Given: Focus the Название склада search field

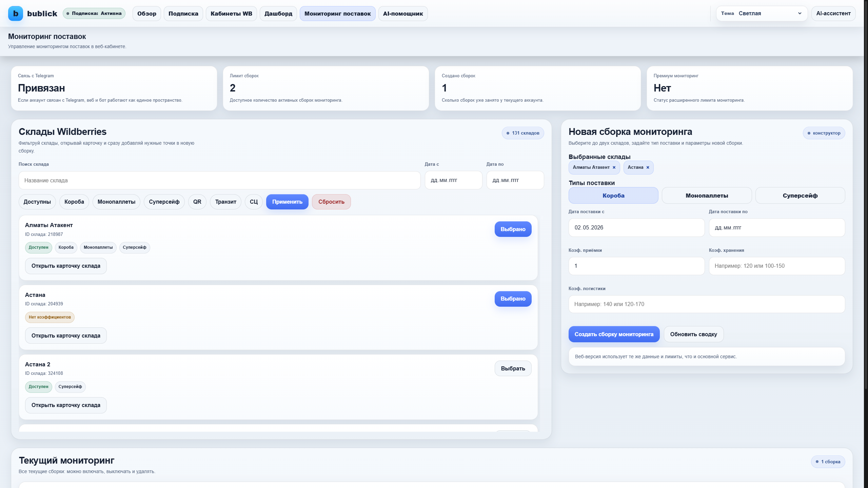Looking at the screenshot, I should 220,180.
